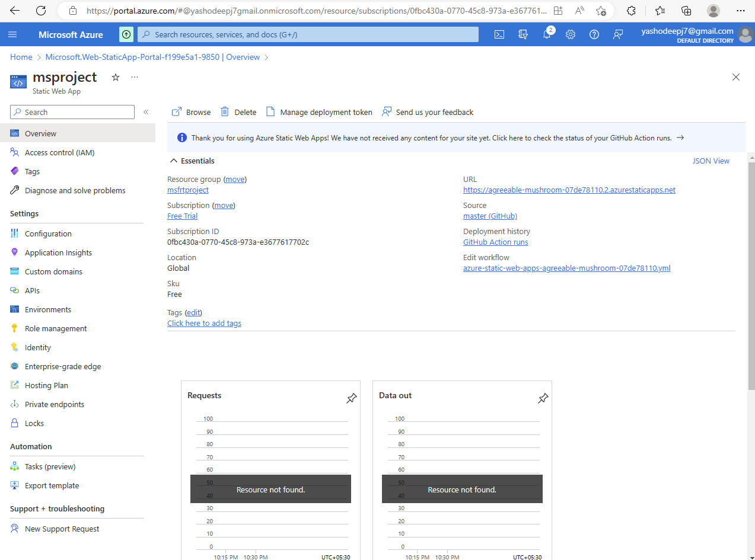Image resolution: width=755 pixels, height=560 pixels.
Task: Close the msproject blade with X
Action: point(736,77)
